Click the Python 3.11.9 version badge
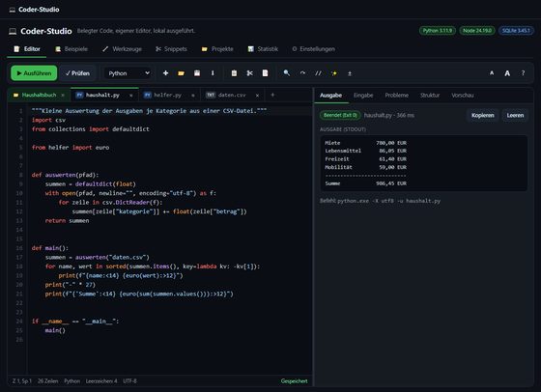Viewport: 541px width, 392px height. (438, 31)
